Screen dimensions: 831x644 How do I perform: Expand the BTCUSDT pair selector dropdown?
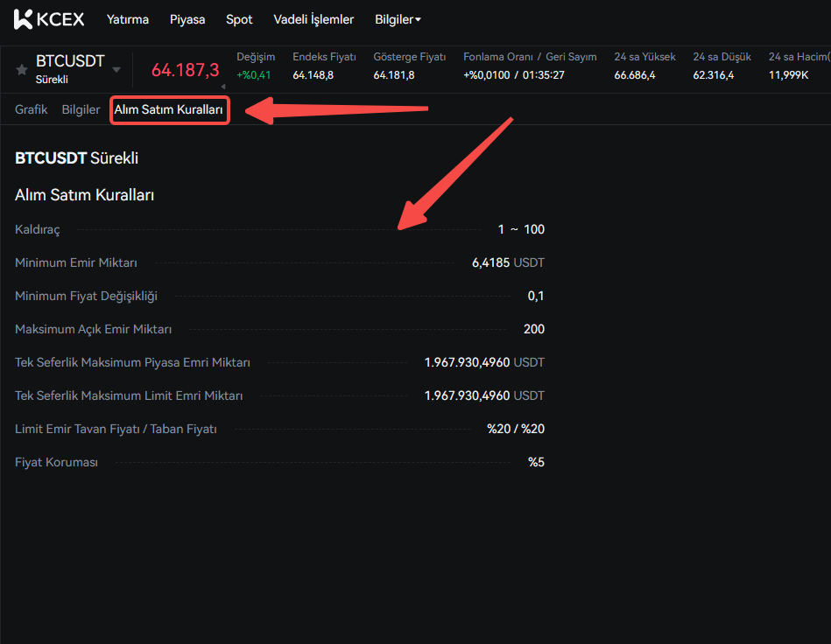116,70
